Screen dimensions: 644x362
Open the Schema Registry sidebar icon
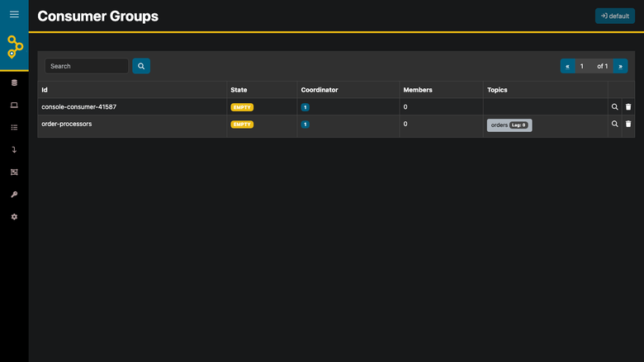14,172
